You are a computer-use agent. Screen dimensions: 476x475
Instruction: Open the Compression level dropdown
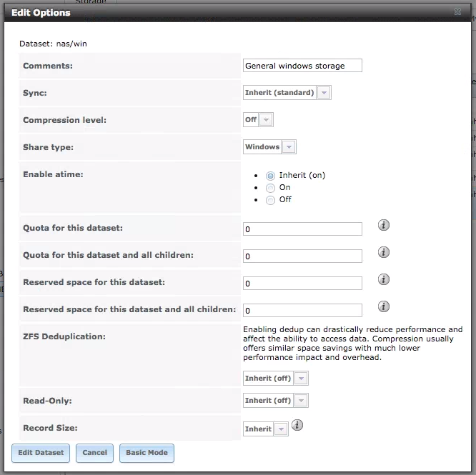[x=258, y=119]
